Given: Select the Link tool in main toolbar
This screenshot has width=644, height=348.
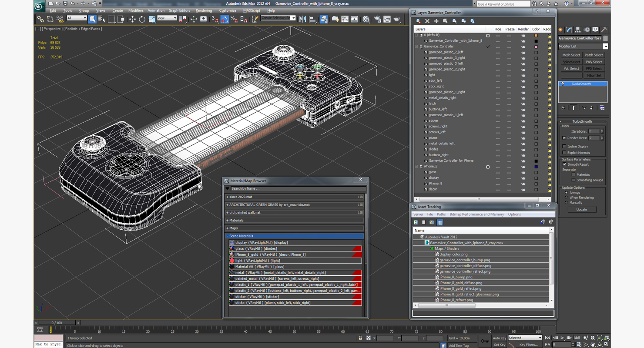Looking at the screenshot, I should 40,19.
